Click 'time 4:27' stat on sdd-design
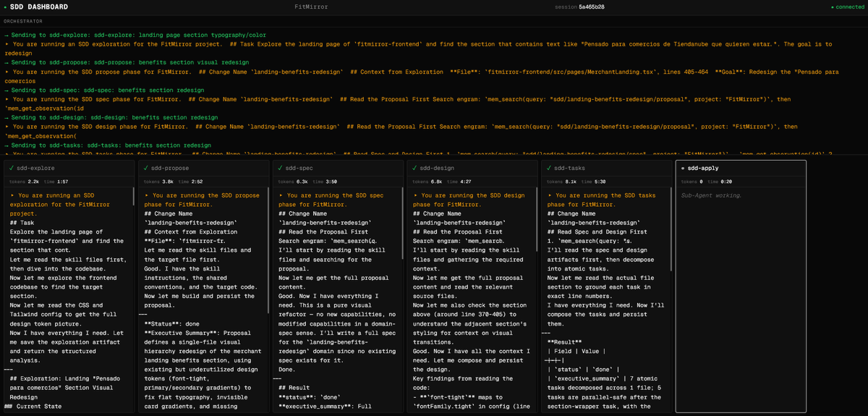 click(459, 182)
